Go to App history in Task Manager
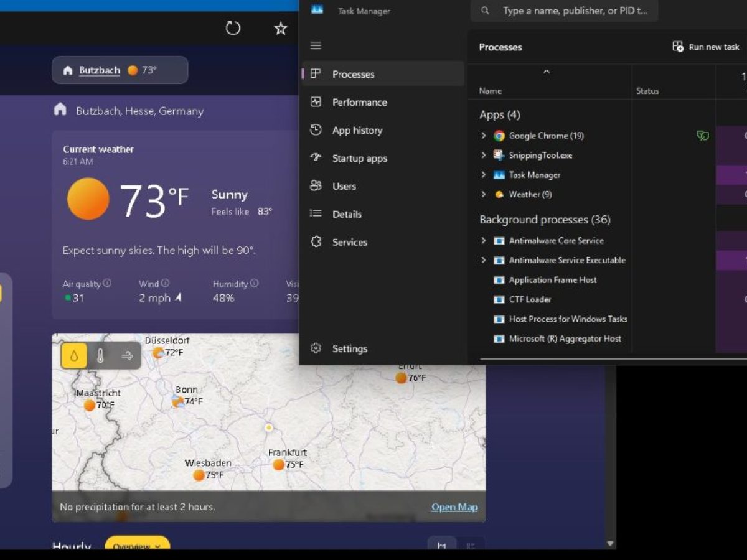 pyautogui.click(x=383, y=130)
